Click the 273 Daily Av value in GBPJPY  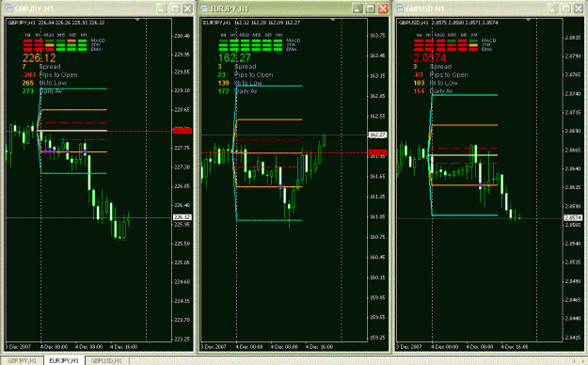28,91
